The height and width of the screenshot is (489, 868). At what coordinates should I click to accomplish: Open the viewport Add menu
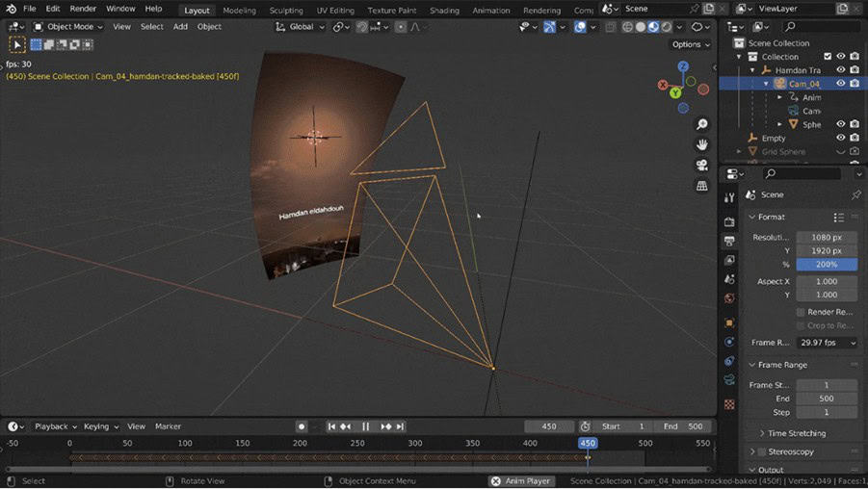tap(180, 27)
